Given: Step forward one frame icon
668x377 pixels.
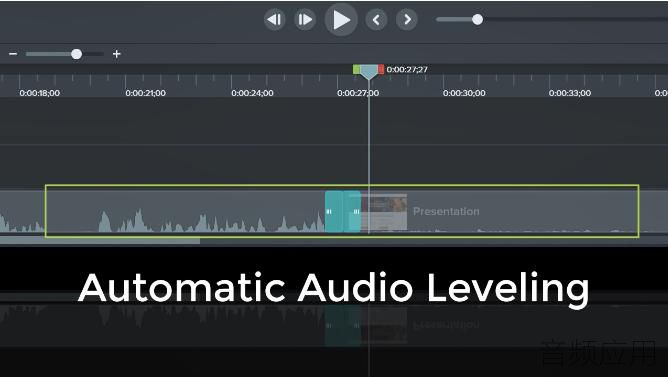Looking at the screenshot, I should (x=305, y=20).
